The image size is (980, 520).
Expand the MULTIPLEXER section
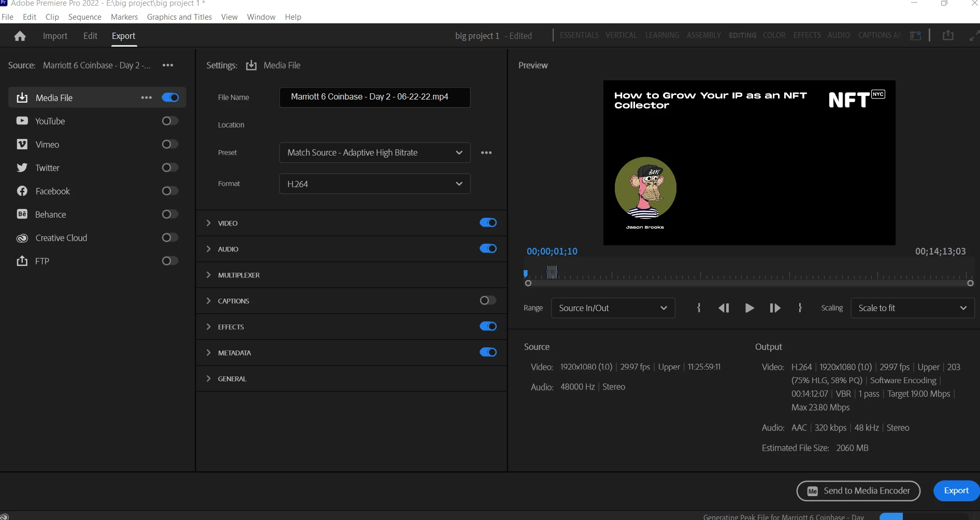(x=209, y=275)
